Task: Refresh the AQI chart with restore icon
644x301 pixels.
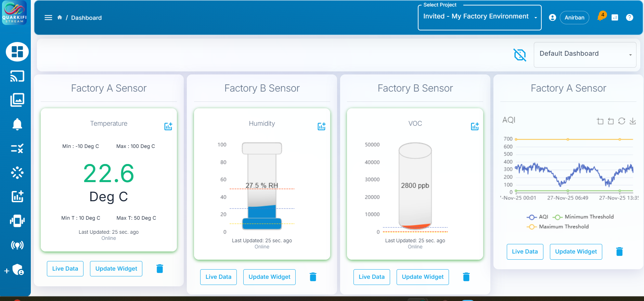Action: 622,121
